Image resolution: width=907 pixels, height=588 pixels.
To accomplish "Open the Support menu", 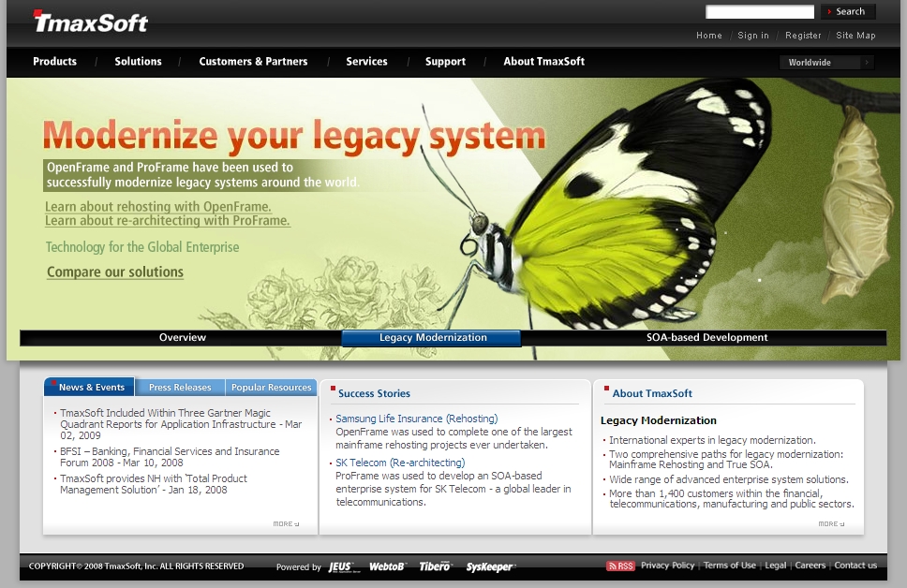I will (445, 61).
